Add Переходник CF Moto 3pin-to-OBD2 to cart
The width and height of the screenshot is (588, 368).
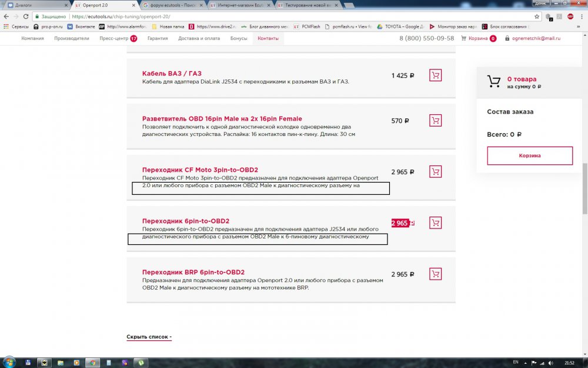pos(435,172)
